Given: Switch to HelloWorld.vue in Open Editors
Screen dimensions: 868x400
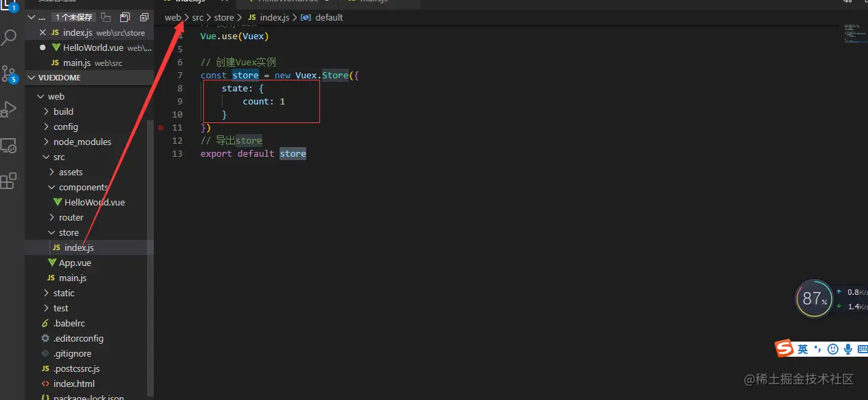Looking at the screenshot, I should point(89,47).
